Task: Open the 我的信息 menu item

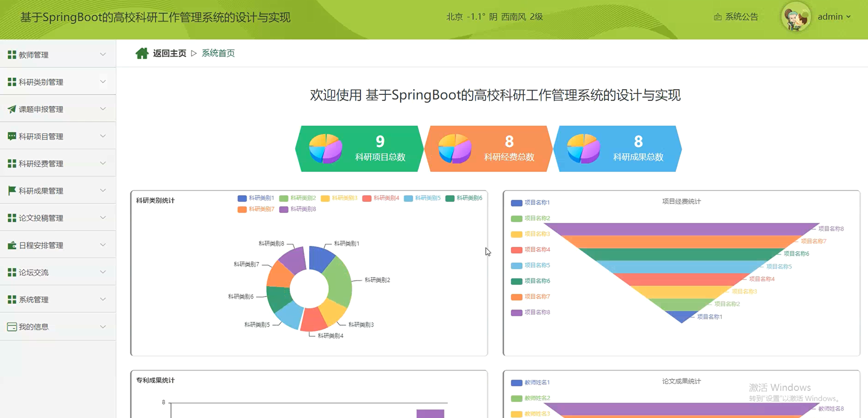Action: point(58,327)
